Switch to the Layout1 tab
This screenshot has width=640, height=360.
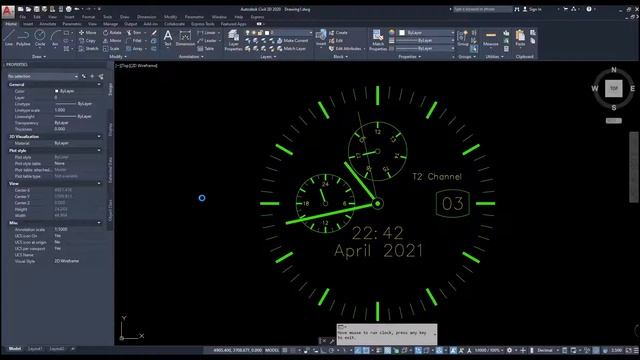coord(35,349)
